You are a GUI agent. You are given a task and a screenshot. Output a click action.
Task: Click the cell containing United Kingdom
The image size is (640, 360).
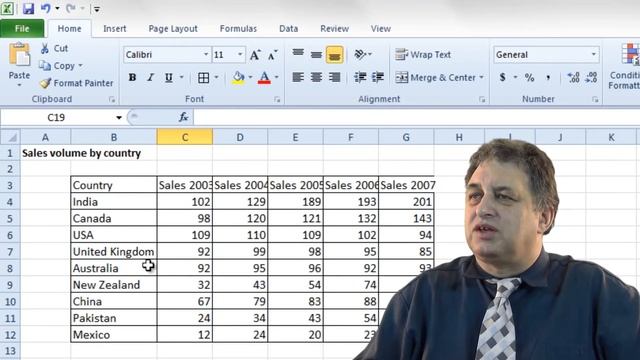[x=113, y=251]
